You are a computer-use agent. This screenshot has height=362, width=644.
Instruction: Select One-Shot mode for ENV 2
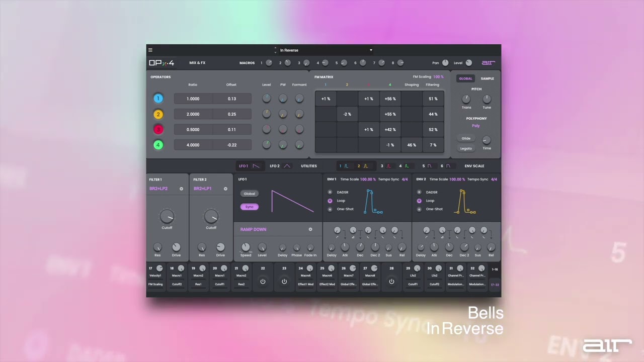419,209
